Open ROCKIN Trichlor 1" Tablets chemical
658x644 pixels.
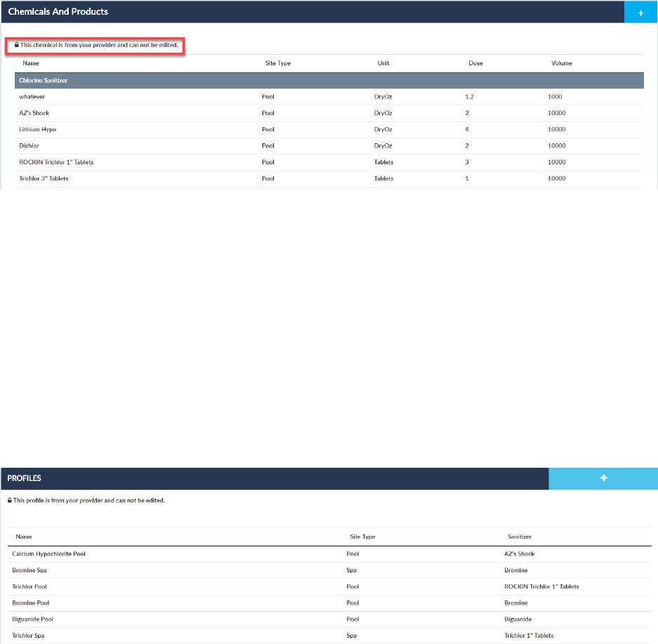click(329, 162)
